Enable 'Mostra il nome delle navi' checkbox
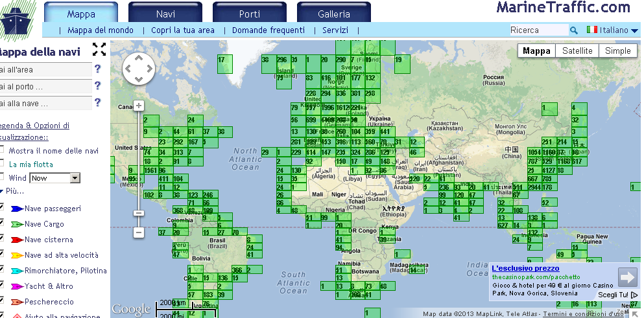This screenshot has height=318, width=644. pos(2,150)
